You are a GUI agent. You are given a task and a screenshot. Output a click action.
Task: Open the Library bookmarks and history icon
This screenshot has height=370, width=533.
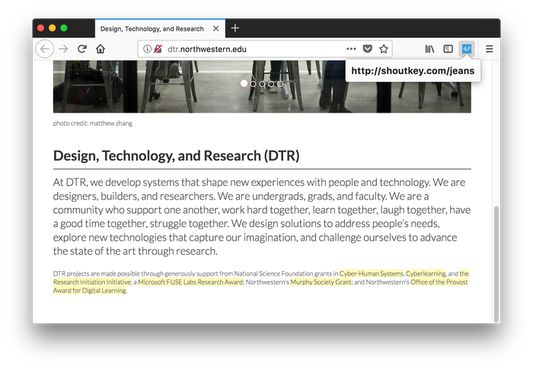click(430, 49)
